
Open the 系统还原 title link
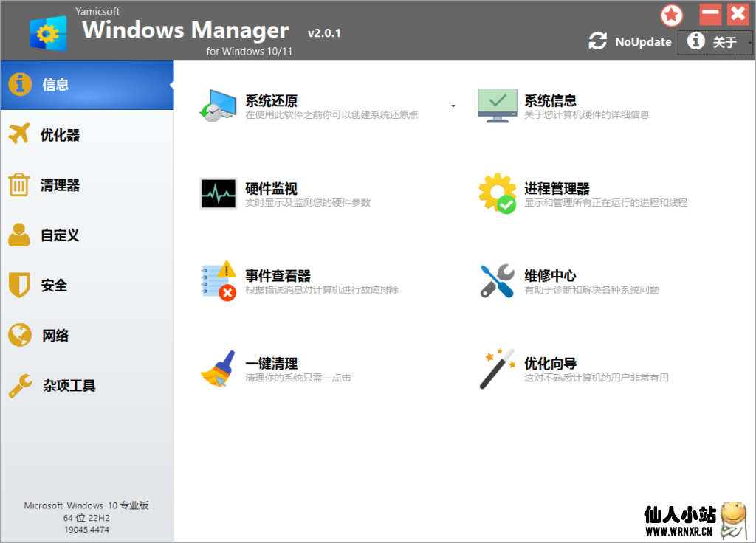click(272, 100)
